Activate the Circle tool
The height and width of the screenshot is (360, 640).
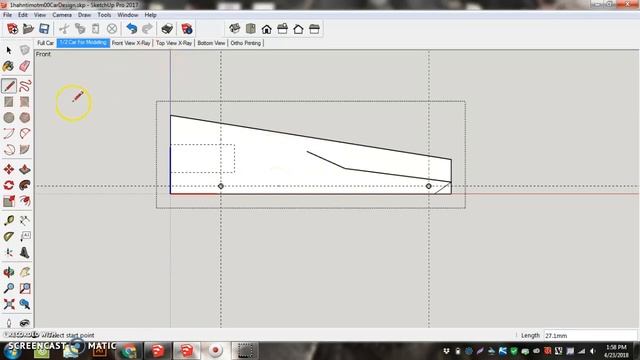[x=9, y=118]
